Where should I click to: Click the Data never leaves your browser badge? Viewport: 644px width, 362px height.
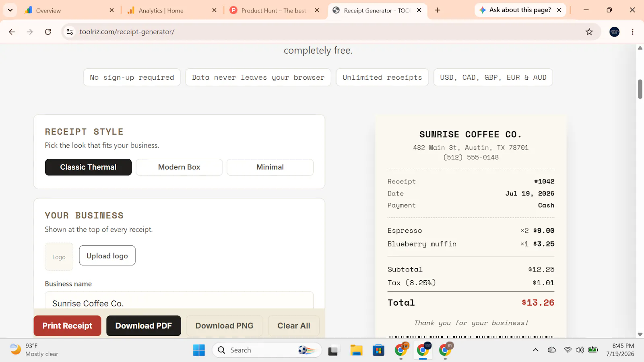pos(258,77)
